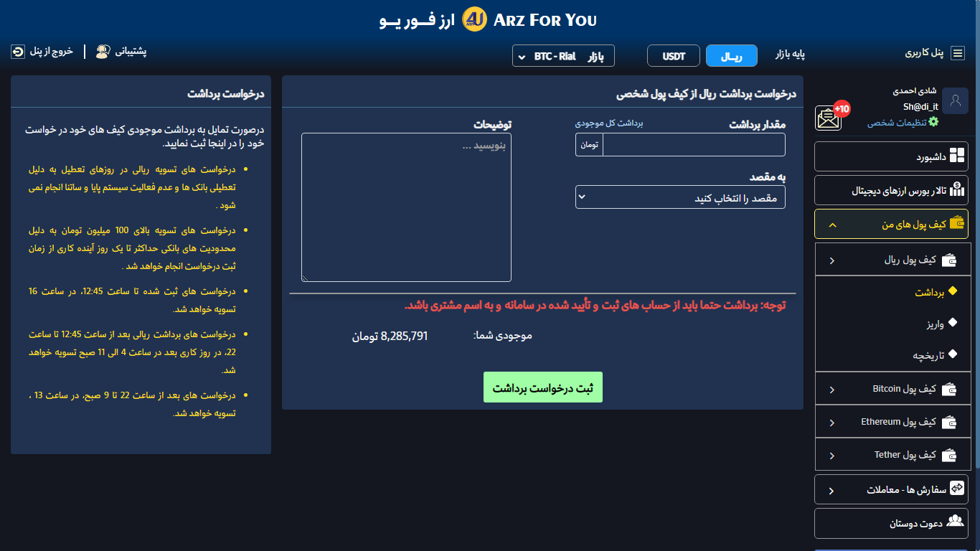980x551 pixels.
Task: Switch market base to USDT
Action: pos(673,56)
